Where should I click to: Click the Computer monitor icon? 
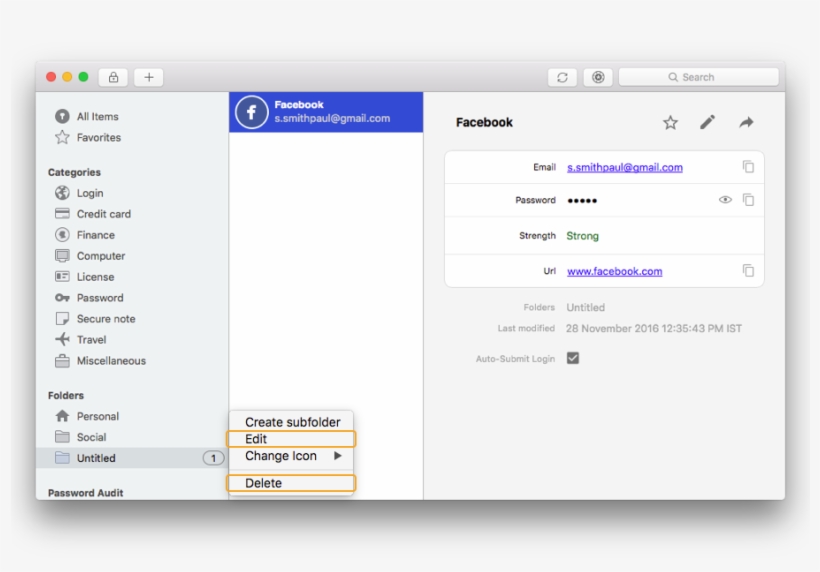coord(62,256)
